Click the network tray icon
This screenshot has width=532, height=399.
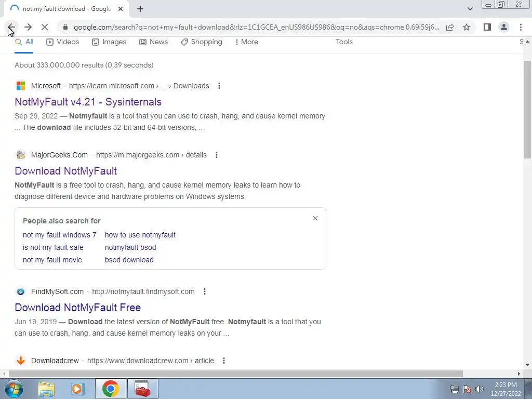pyautogui.click(x=454, y=389)
